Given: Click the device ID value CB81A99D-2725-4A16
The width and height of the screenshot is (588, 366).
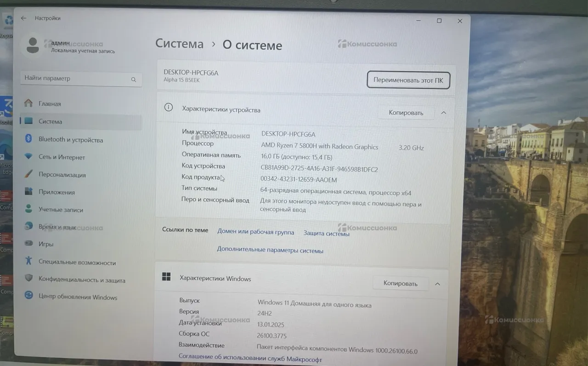Looking at the screenshot, I should [x=319, y=169].
